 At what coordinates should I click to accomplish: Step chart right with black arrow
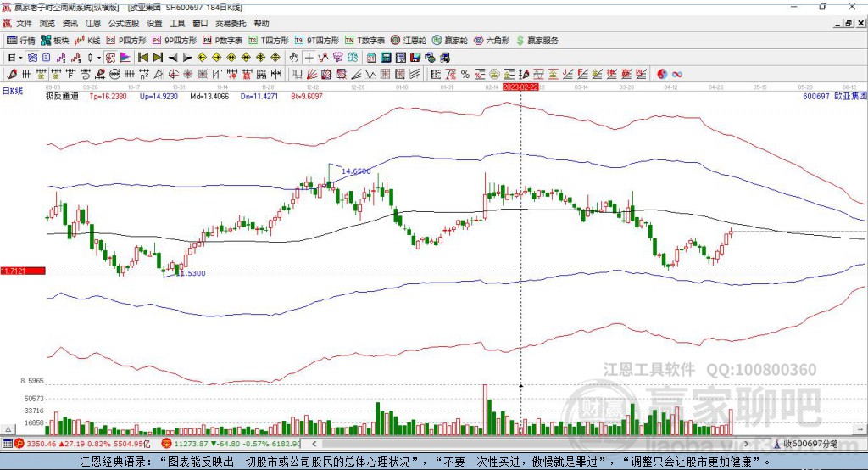[187, 58]
